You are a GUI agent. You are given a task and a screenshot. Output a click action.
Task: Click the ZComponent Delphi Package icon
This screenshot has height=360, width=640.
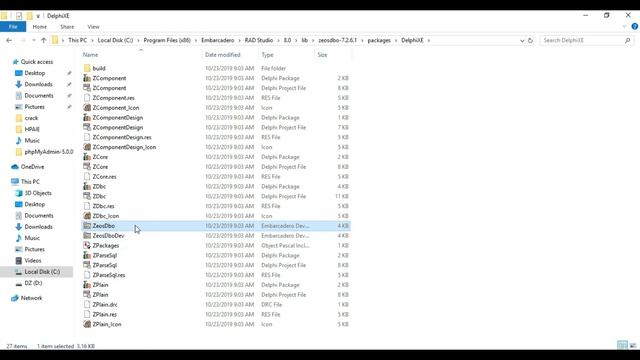tap(87, 78)
